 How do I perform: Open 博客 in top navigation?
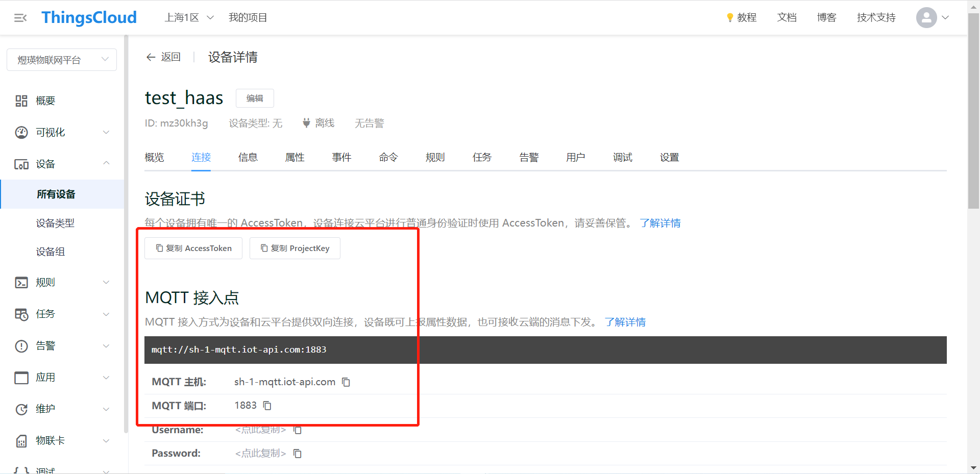pyautogui.click(x=827, y=18)
